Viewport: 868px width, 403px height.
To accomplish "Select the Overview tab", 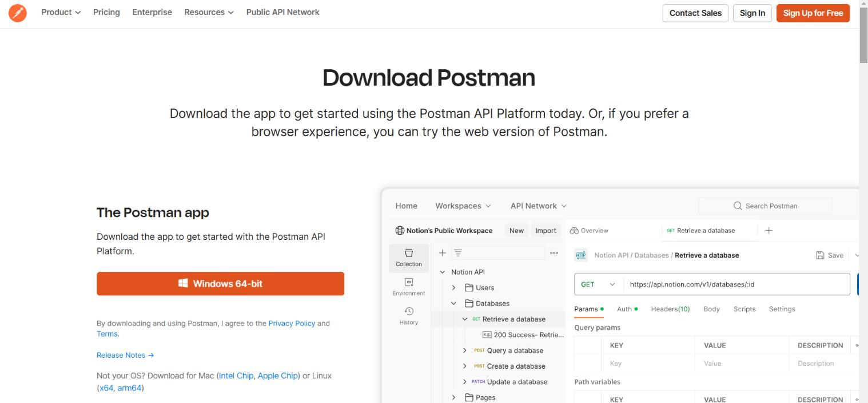I will coord(589,230).
